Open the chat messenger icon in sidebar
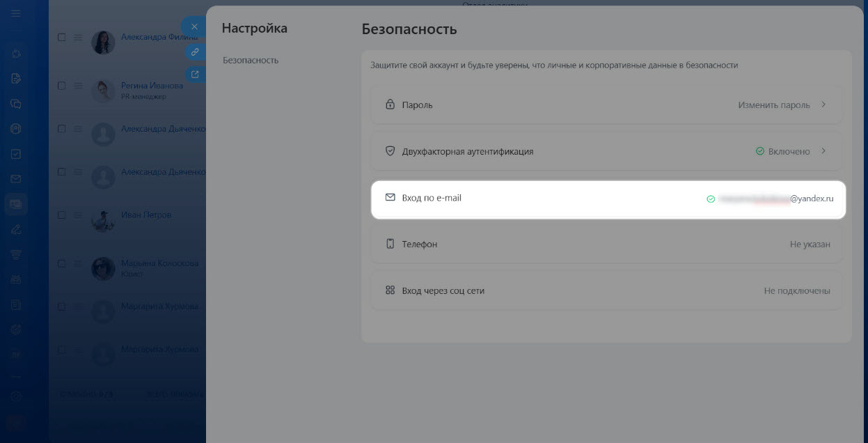 pyautogui.click(x=16, y=104)
